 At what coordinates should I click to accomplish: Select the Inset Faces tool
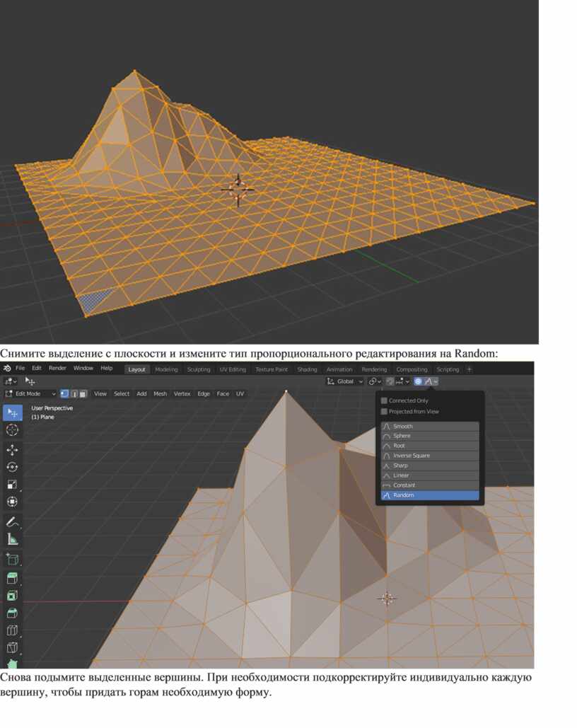pos(13,595)
